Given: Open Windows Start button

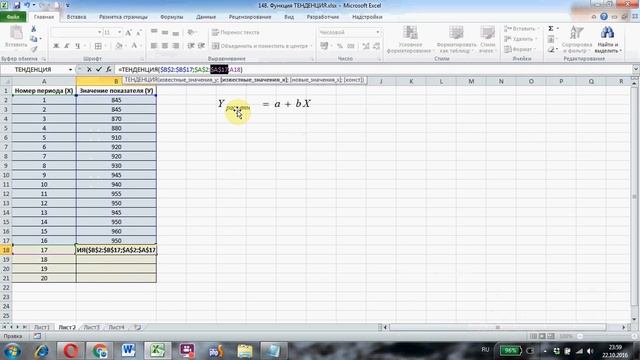Looking at the screenshot, I should (13, 351).
